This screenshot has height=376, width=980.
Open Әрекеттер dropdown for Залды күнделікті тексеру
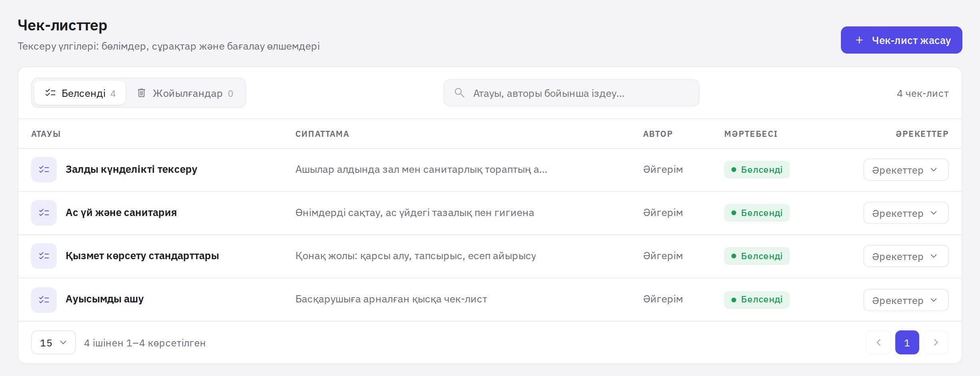pos(906,170)
